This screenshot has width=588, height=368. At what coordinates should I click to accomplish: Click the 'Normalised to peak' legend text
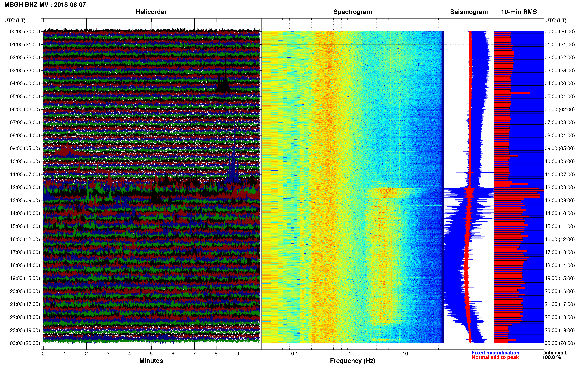(x=495, y=357)
